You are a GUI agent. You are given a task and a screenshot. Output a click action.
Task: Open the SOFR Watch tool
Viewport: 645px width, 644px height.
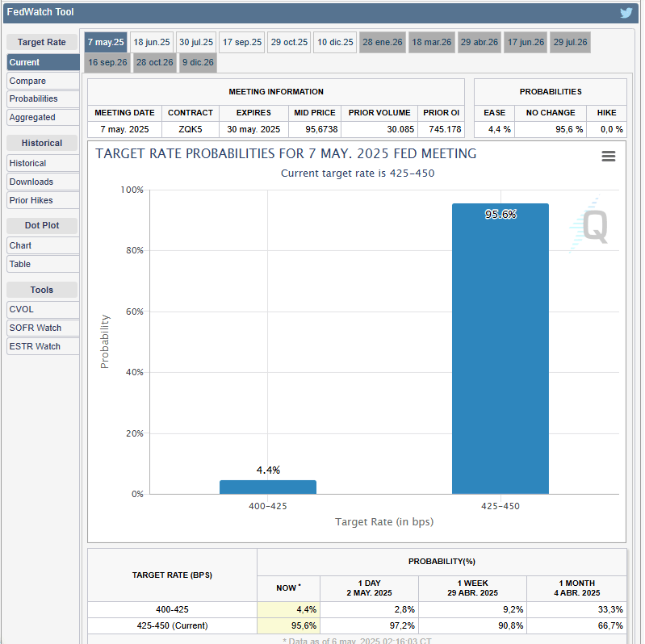44,328
